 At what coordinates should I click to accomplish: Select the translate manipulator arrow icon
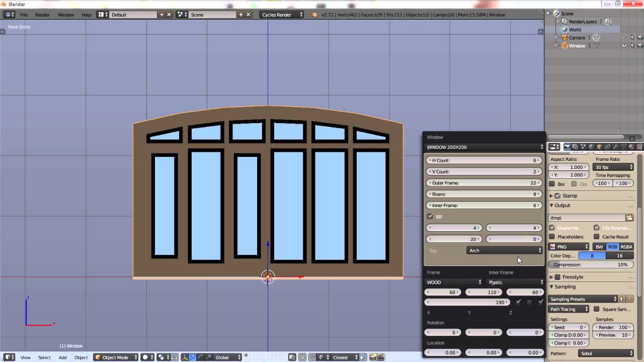pos(192,357)
